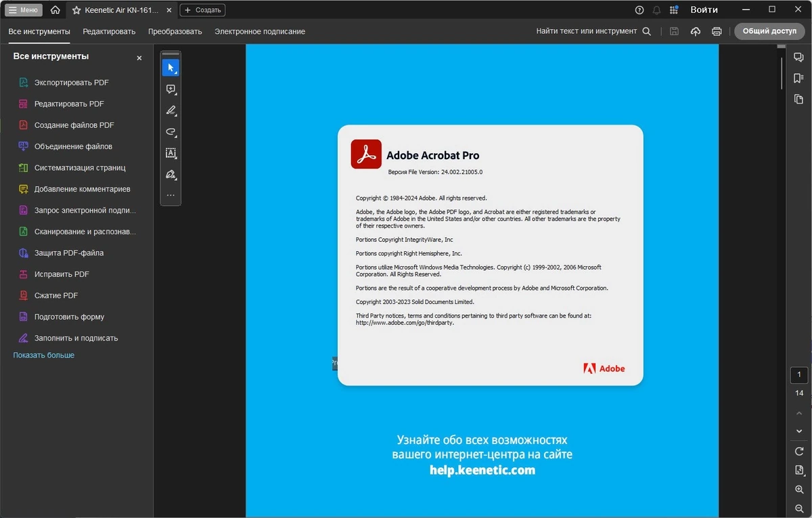
Task: Open the bookmarks panel icon
Action: click(799, 79)
